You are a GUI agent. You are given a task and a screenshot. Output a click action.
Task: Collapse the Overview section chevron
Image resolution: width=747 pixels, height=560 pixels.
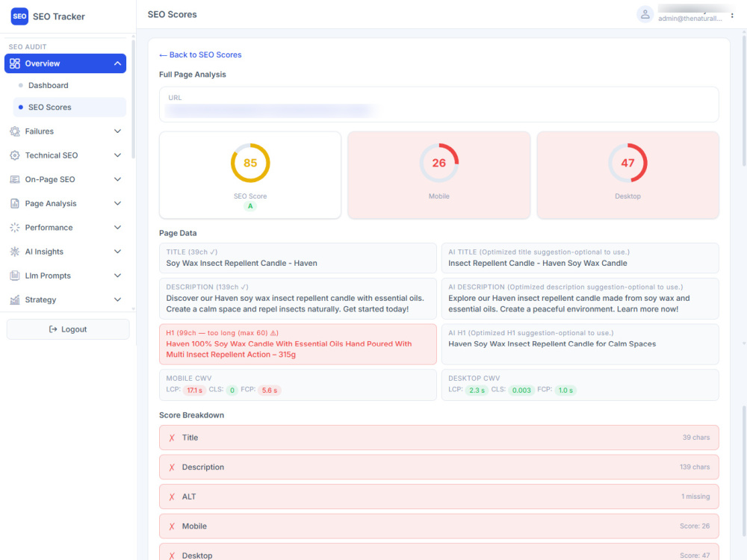pos(117,63)
